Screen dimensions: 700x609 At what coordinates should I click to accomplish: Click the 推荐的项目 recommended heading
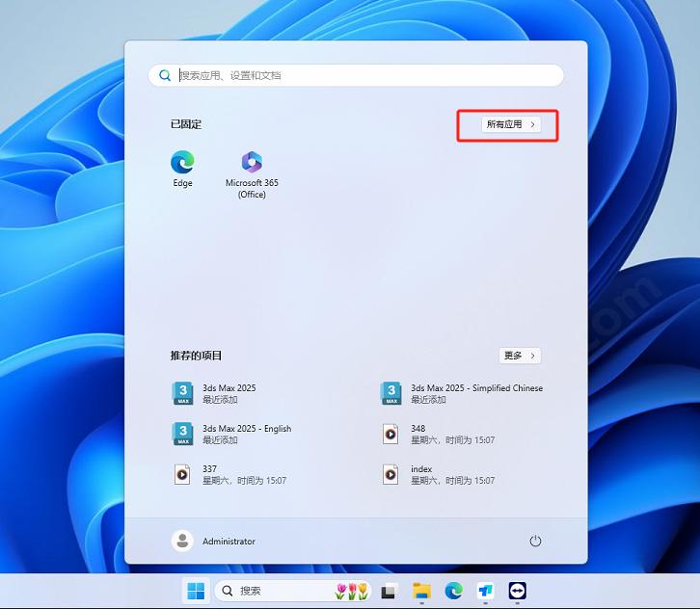click(x=196, y=356)
